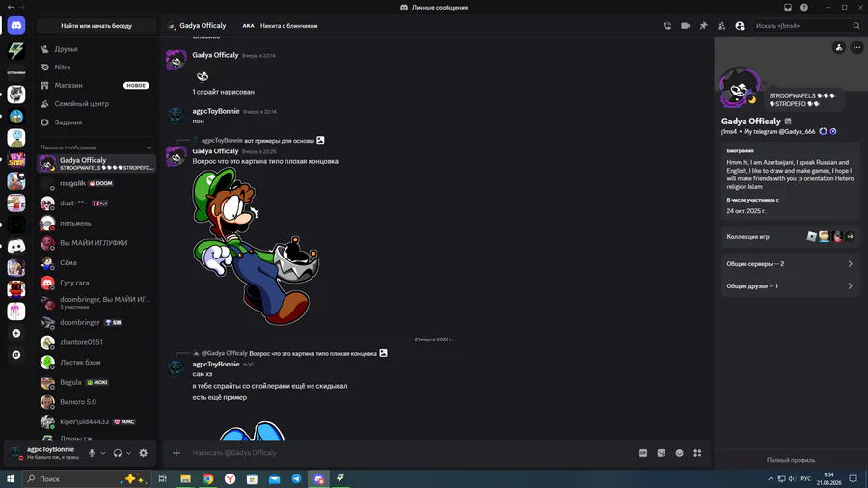Click the attach file plus button
This screenshot has height=488, width=868.
[176, 453]
